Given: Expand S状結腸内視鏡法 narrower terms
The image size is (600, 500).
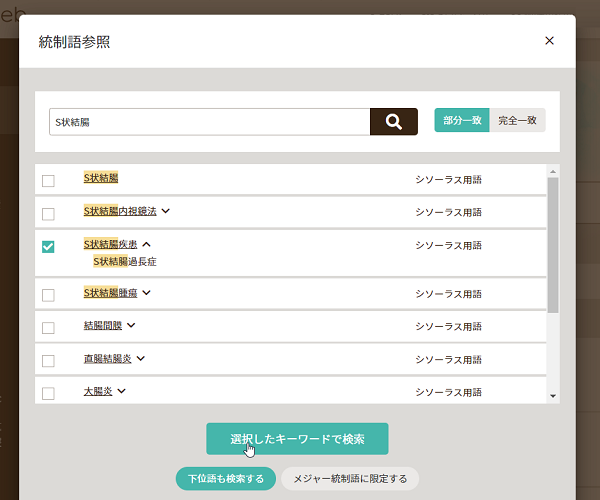Looking at the screenshot, I should (x=166, y=211).
